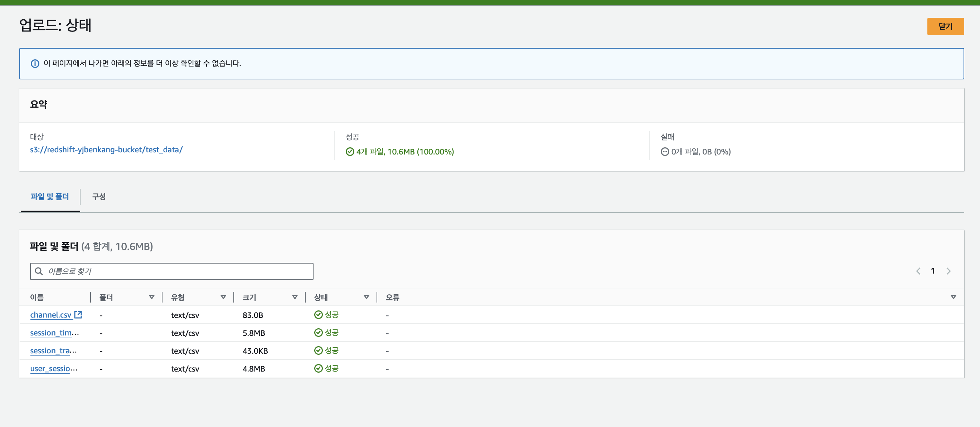
Task: Click the info icon in the blue banner
Action: [35, 64]
